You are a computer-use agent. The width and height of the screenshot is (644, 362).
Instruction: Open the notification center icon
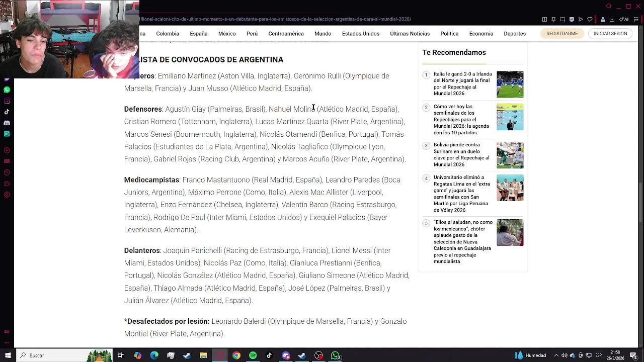633,355
